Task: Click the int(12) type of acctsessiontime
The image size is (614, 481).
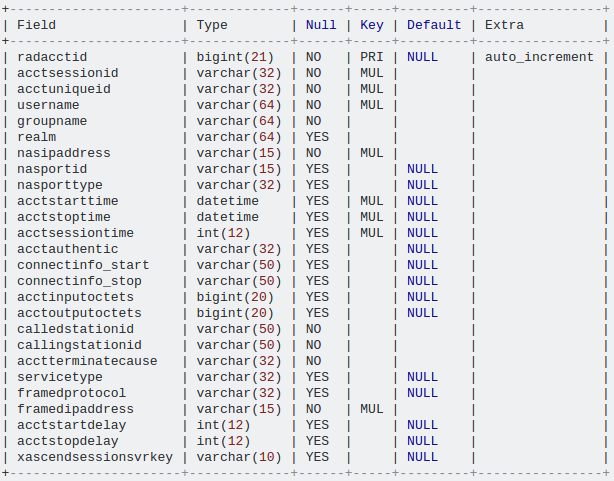Action: pyautogui.click(x=223, y=233)
